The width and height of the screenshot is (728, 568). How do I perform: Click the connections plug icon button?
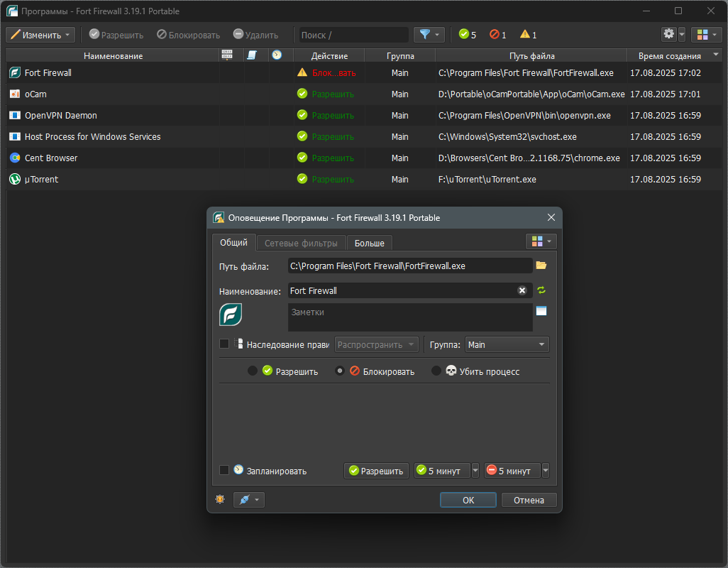coord(244,500)
